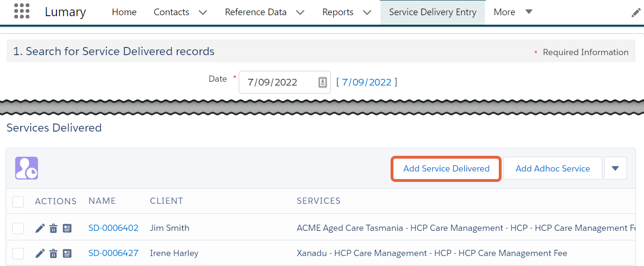644x266 pixels.
Task: Open the Reference Data tab
Action: pos(256,12)
